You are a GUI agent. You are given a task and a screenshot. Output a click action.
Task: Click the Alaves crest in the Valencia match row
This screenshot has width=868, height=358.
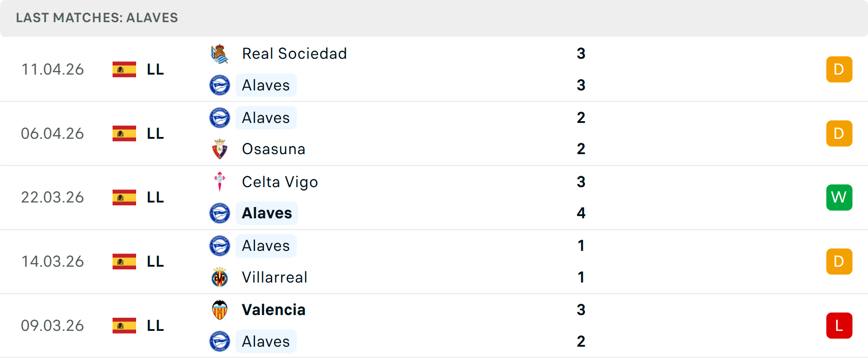[220, 341]
